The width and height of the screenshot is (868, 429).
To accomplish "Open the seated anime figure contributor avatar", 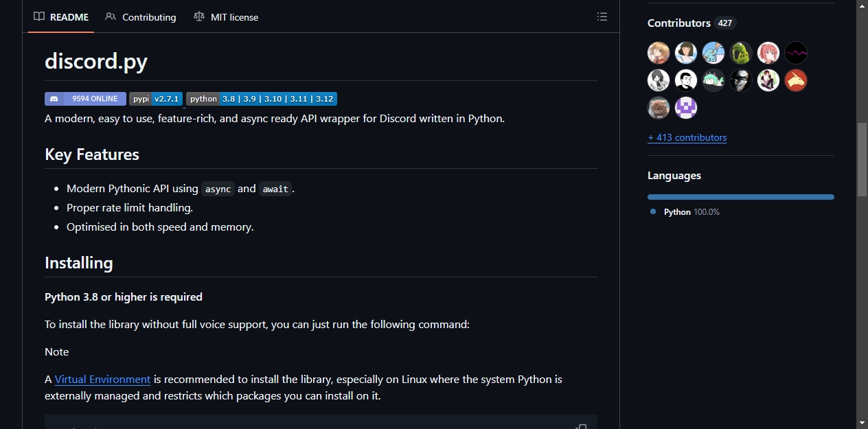I will pos(768,80).
